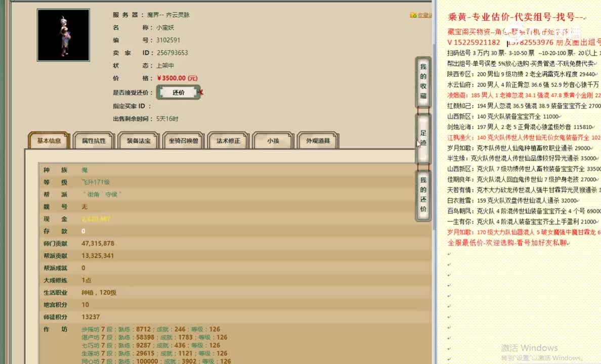
Task: View the 小孩 tab
Action: click(x=273, y=141)
